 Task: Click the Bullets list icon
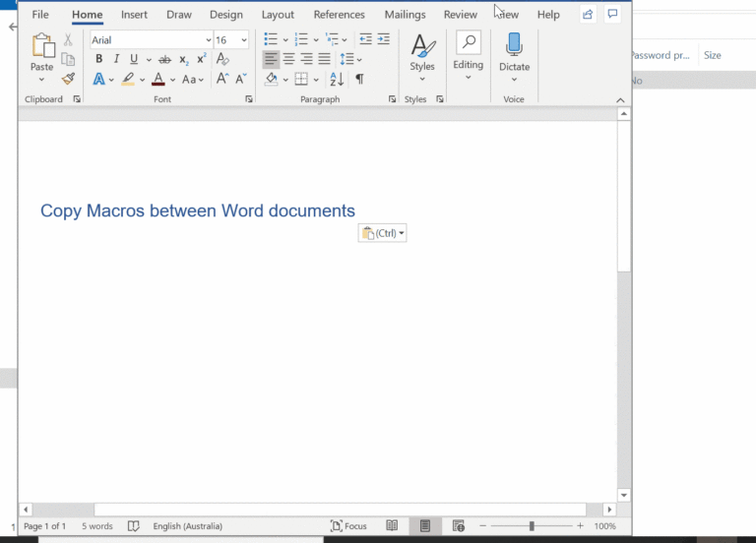click(271, 39)
